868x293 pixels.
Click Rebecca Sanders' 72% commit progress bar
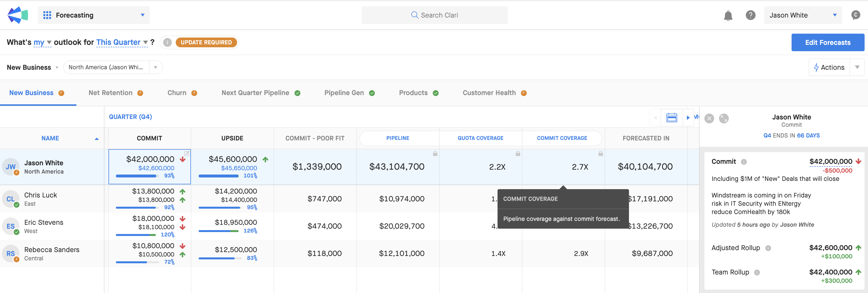pyautogui.click(x=138, y=262)
